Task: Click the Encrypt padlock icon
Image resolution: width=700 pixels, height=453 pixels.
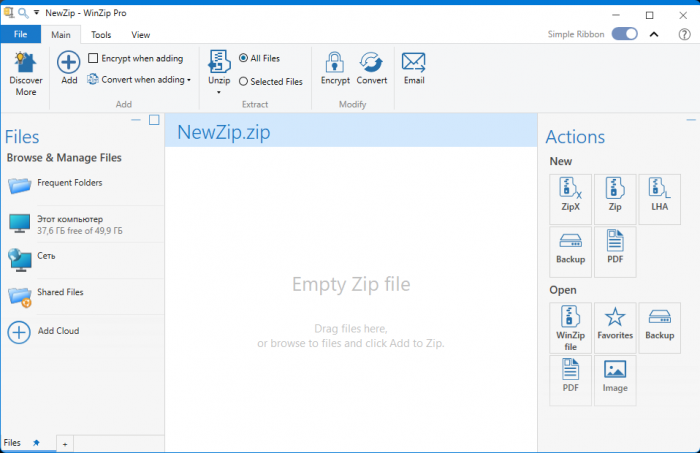Action: (x=335, y=63)
